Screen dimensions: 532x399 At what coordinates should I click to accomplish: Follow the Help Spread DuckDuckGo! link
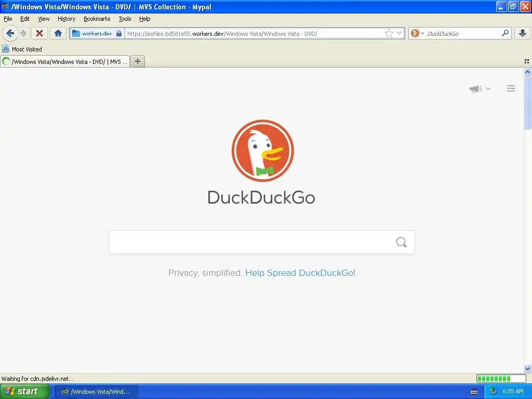click(300, 273)
